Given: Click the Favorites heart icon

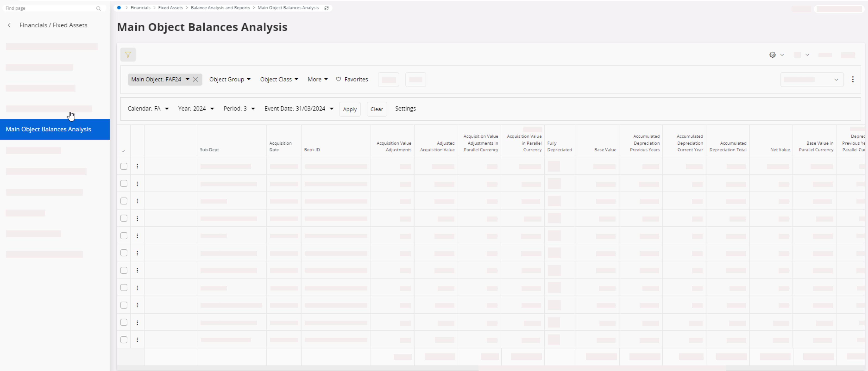Looking at the screenshot, I should click(338, 79).
